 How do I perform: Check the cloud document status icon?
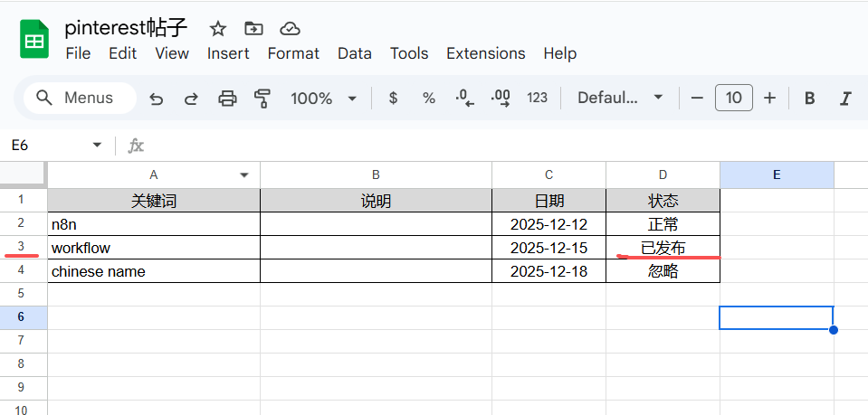tap(290, 28)
